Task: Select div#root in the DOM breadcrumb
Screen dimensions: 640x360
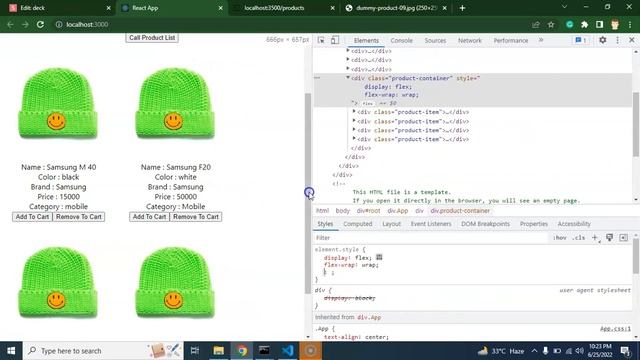Action: coord(368,211)
